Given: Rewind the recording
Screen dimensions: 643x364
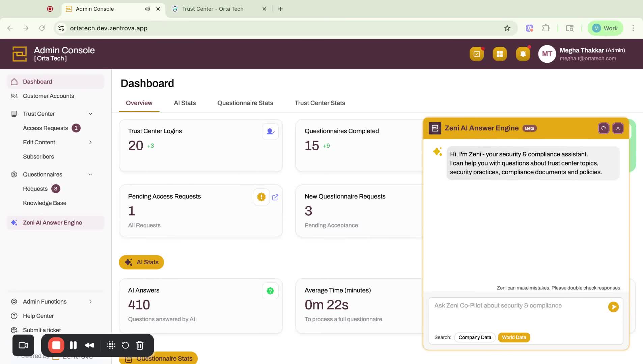Looking at the screenshot, I should point(89,345).
